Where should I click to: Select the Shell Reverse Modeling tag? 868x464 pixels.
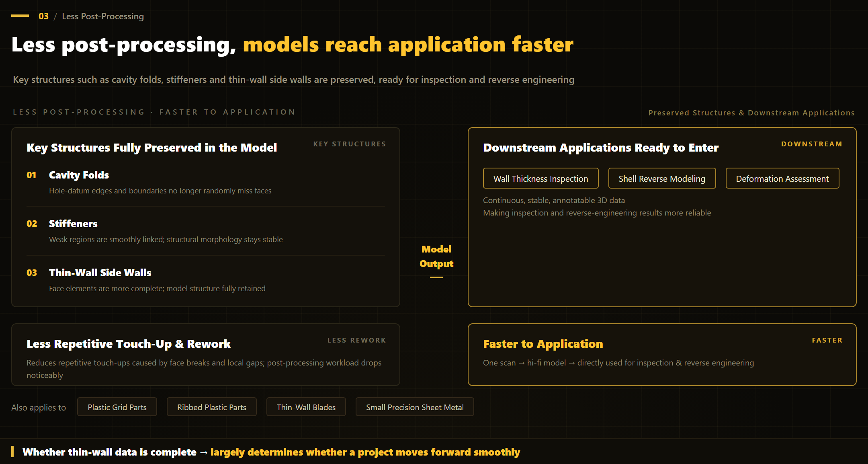pyautogui.click(x=662, y=179)
